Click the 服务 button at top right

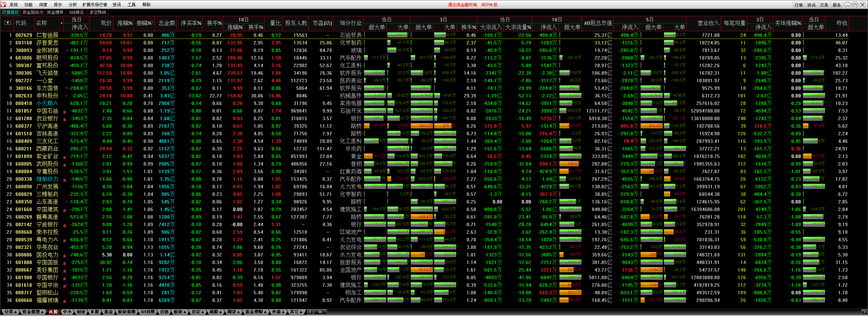(836, 5)
